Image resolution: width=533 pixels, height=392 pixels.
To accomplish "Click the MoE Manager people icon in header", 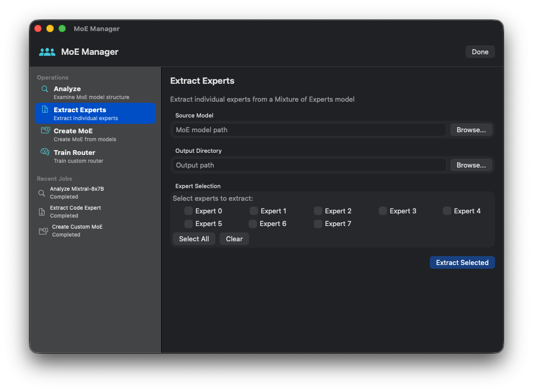I will pos(47,52).
